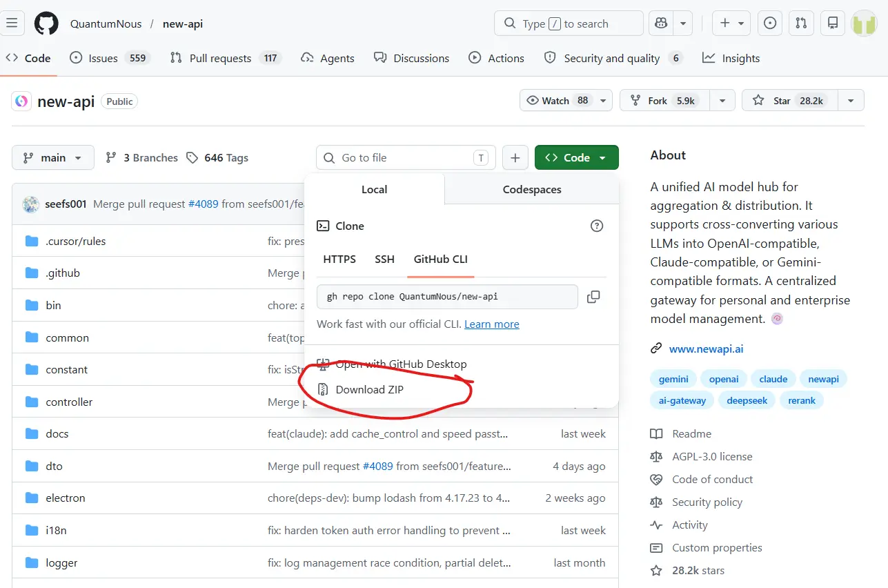The image size is (888, 588).
Task: Open the create new plus menu
Action: point(731,23)
